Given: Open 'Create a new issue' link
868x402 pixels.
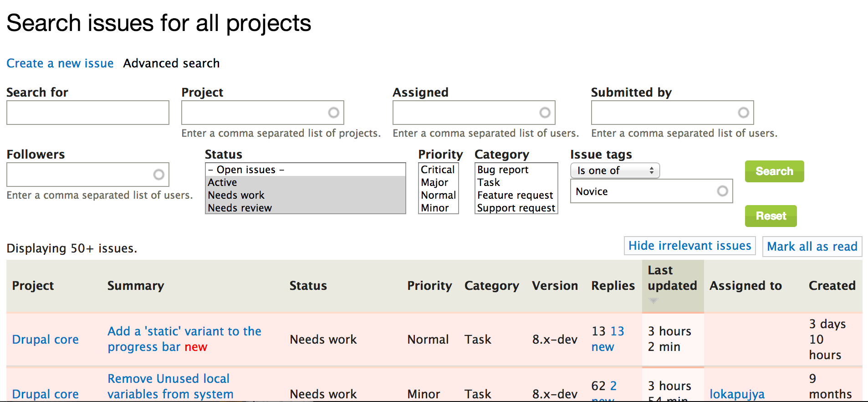Looking at the screenshot, I should click(60, 63).
